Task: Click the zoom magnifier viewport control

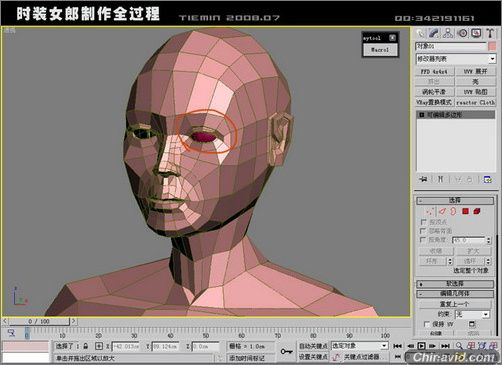Action: point(459,346)
